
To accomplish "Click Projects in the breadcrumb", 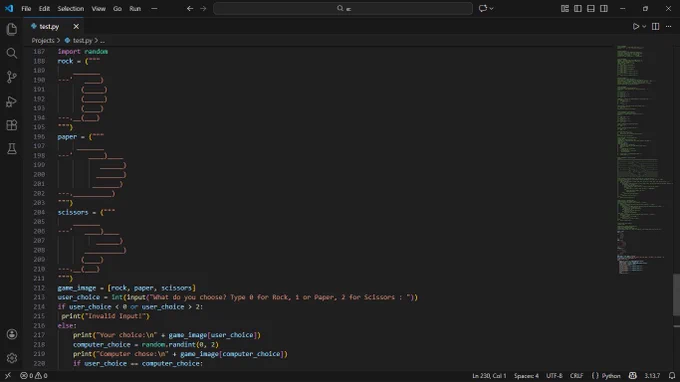I will tap(43, 40).
